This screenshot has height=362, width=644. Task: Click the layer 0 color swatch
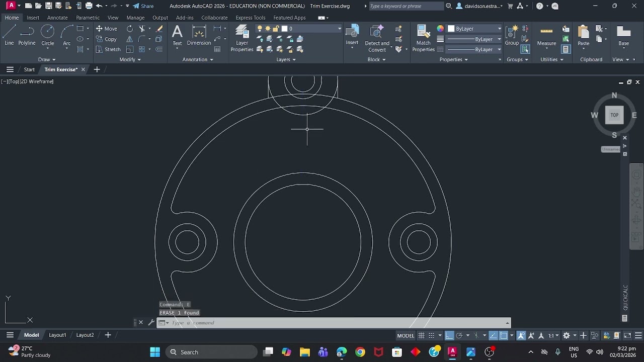point(284,29)
